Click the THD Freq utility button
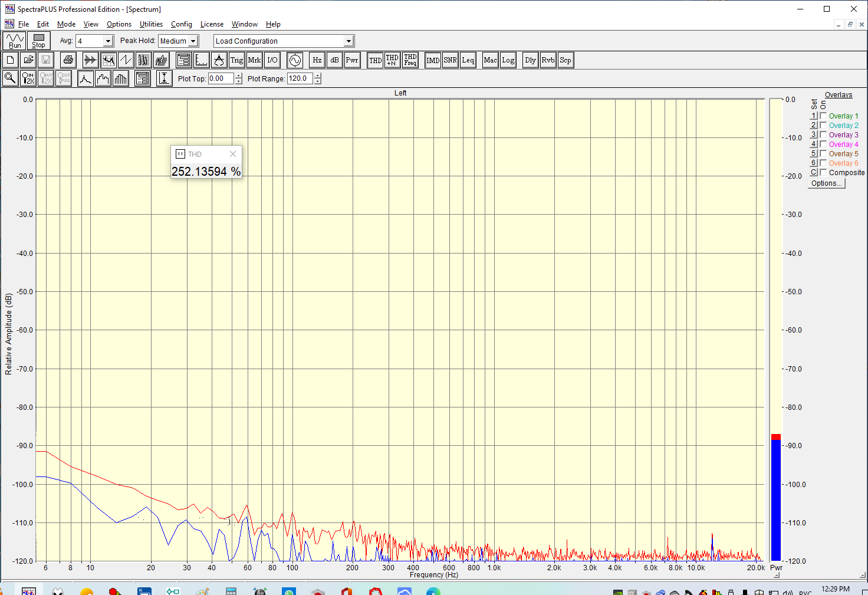This screenshot has height=595, width=868. click(410, 60)
